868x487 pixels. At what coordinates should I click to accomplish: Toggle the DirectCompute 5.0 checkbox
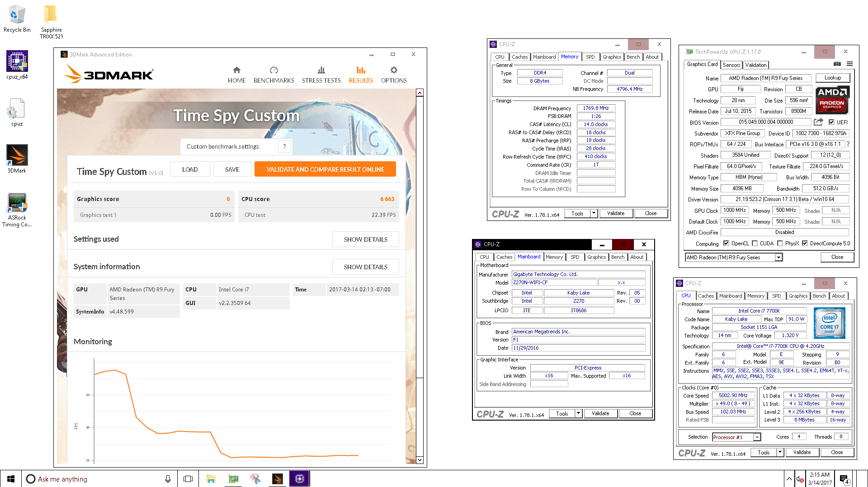805,243
